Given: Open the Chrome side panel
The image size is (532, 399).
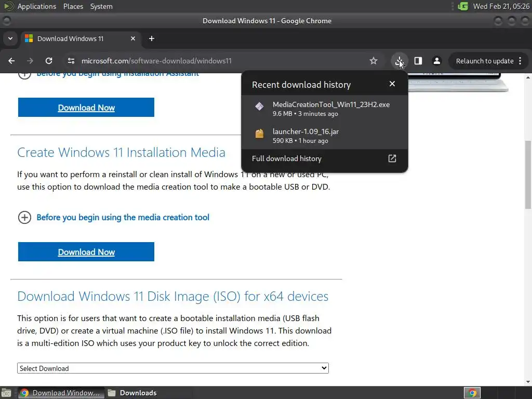Looking at the screenshot, I should (x=418, y=61).
